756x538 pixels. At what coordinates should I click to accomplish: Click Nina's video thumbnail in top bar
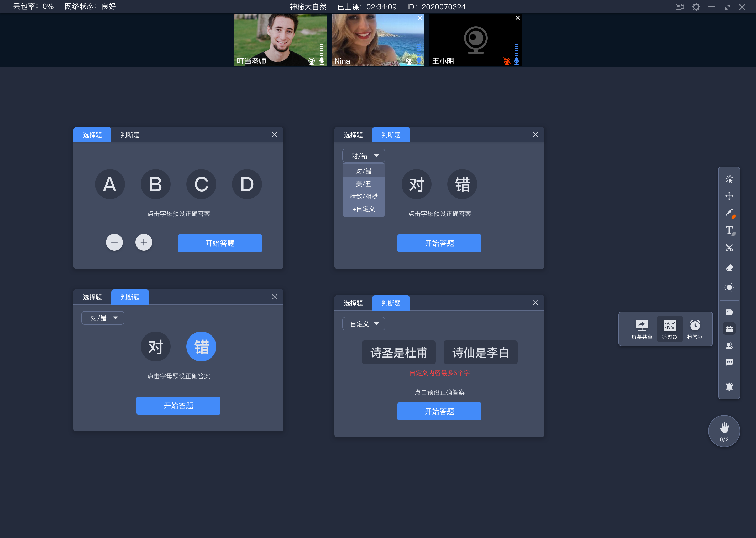(377, 40)
